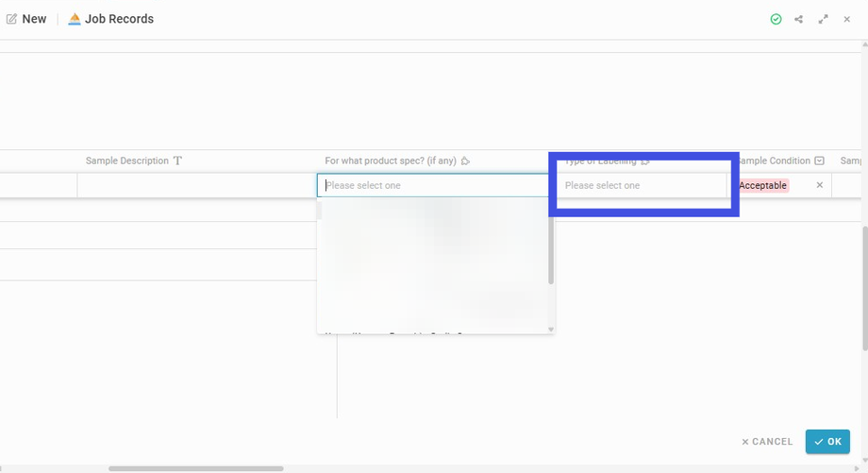Close the Job Records dialog
This screenshot has width=868, height=473.
(847, 20)
